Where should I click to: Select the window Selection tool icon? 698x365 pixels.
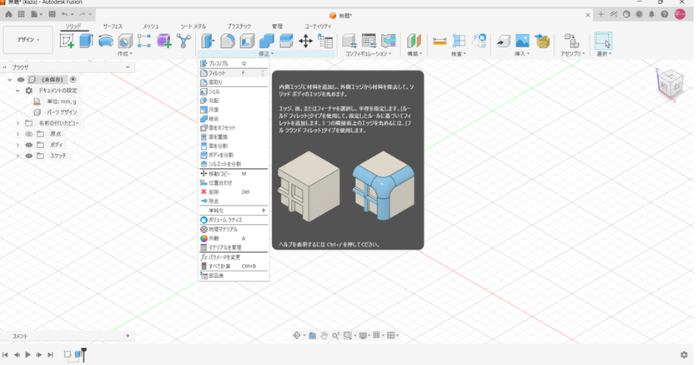click(603, 41)
